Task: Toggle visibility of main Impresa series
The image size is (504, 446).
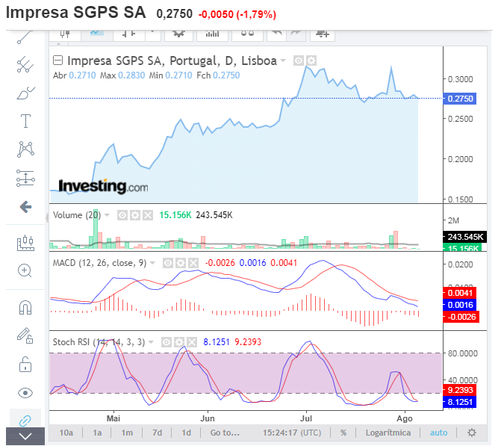Action: 298,61
